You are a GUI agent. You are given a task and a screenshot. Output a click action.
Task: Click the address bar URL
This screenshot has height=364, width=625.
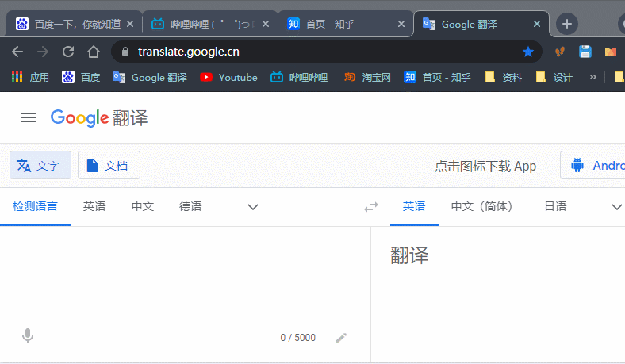tap(189, 52)
